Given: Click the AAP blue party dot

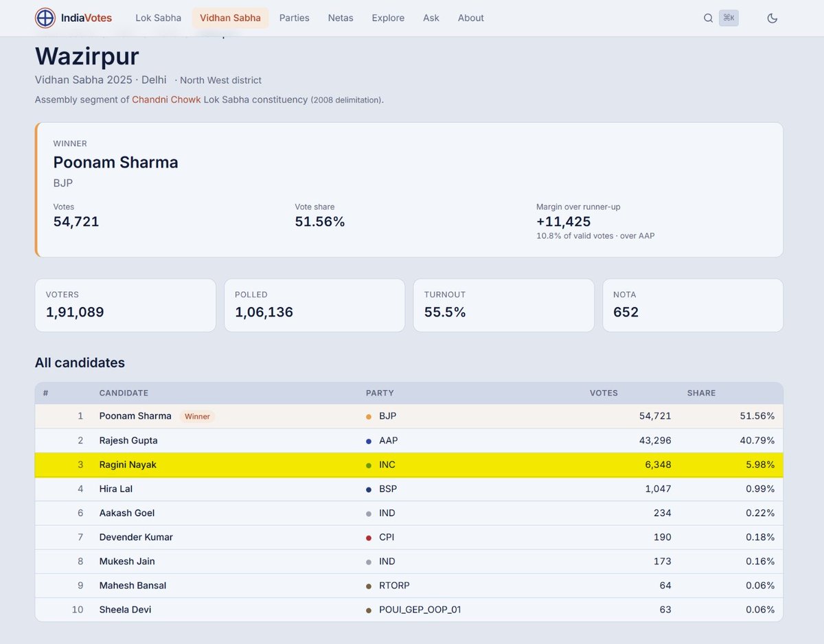Looking at the screenshot, I should 369,441.
